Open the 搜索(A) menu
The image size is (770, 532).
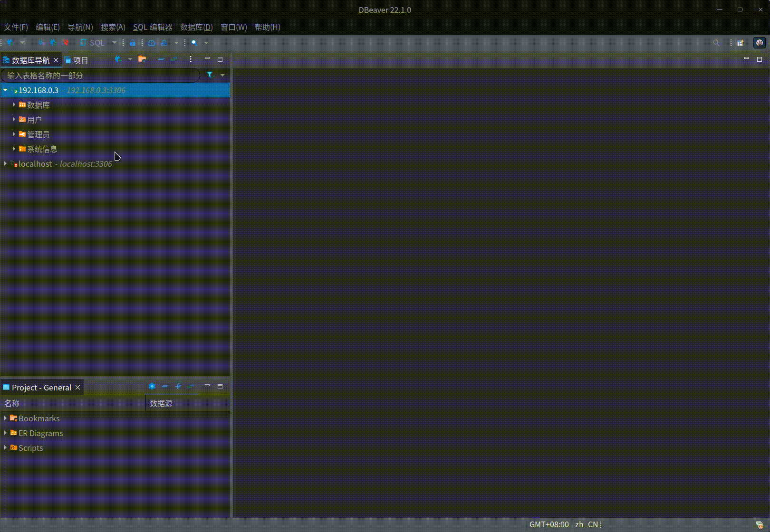coord(113,27)
